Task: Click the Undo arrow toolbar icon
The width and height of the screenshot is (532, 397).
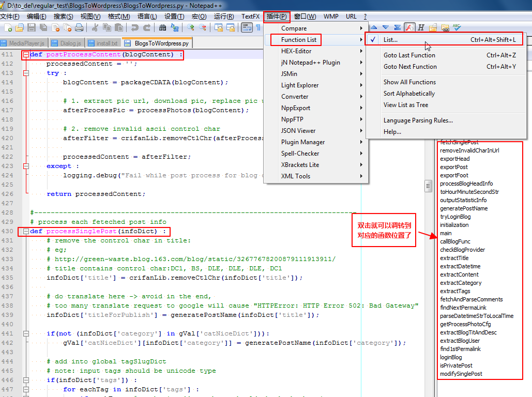Action: pos(135,28)
